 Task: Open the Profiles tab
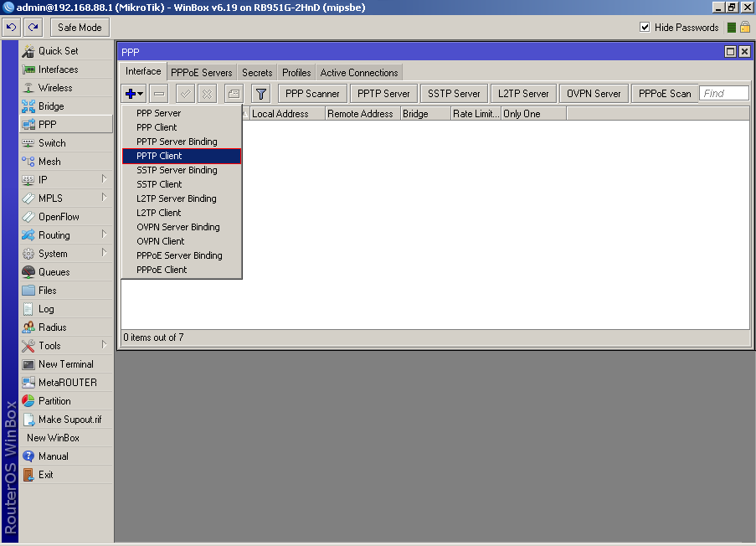click(x=296, y=73)
